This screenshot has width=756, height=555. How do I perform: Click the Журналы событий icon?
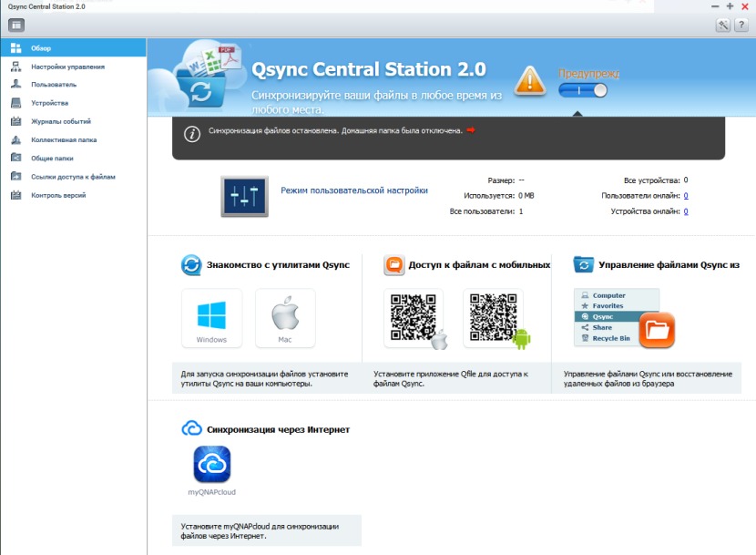15,121
